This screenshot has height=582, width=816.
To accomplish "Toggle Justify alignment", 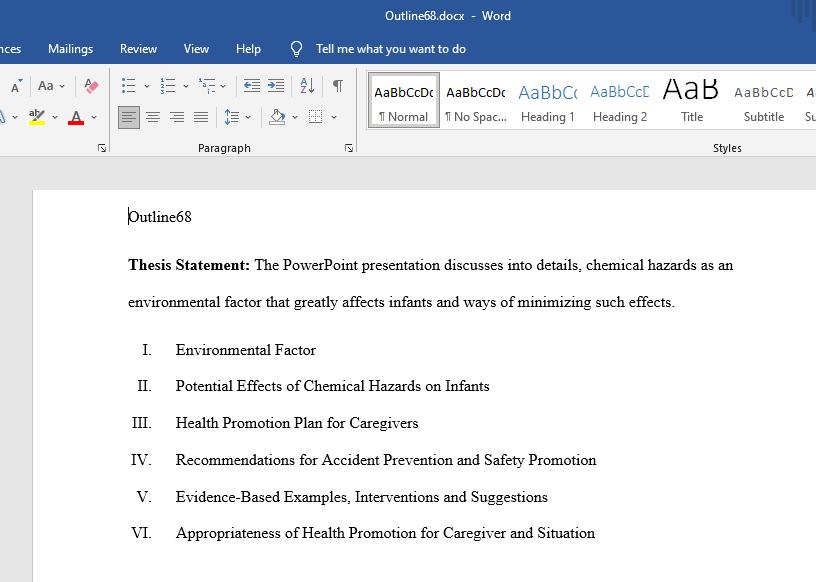I will coord(201,117).
